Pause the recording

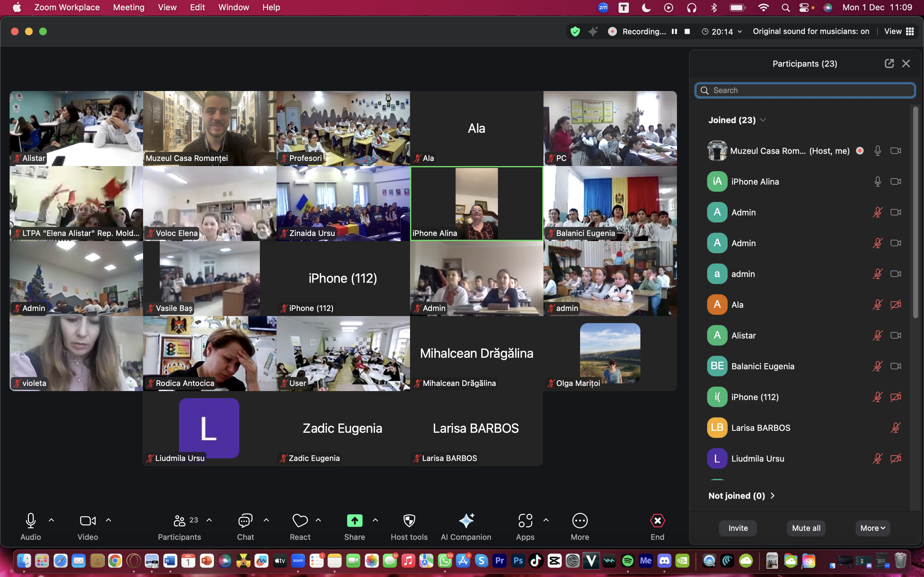point(674,31)
